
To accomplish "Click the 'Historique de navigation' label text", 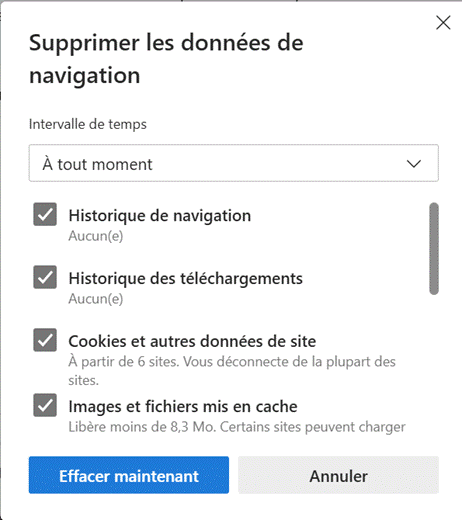I will click(x=160, y=216).
